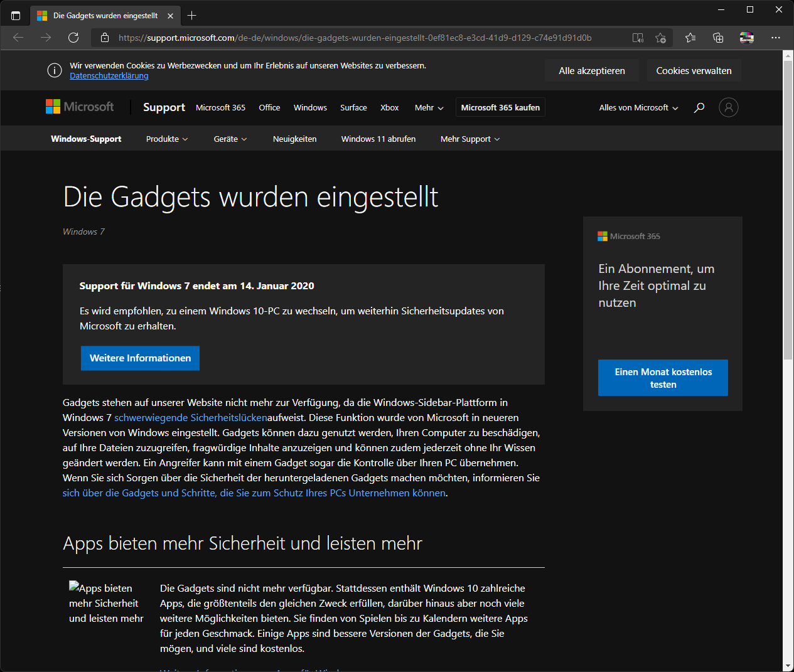The height and width of the screenshot is (672, 794).
Task: Open the Collections icon
Action: (x=718, y=38)
